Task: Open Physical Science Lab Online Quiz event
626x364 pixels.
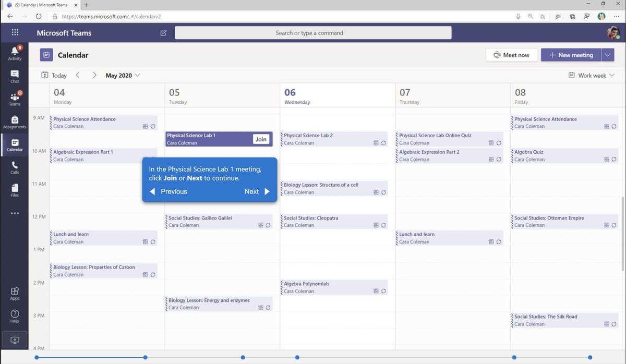Action: click(449, 139)
